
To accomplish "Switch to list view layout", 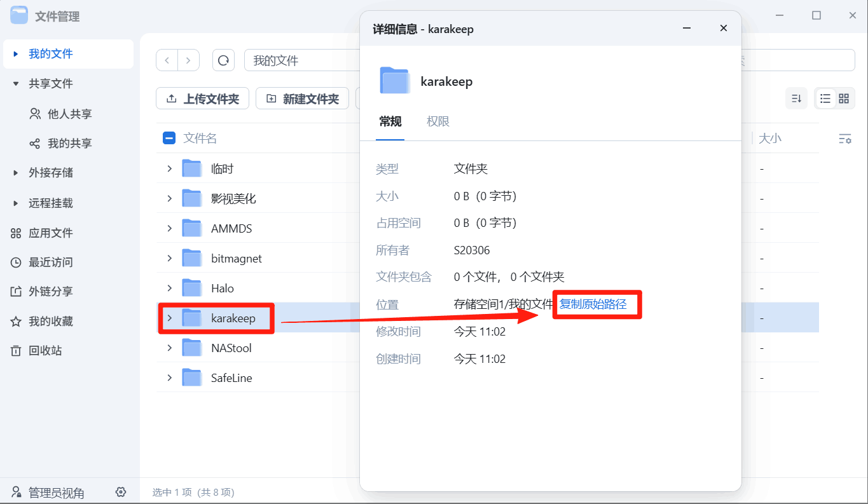I will click(825, 99).
